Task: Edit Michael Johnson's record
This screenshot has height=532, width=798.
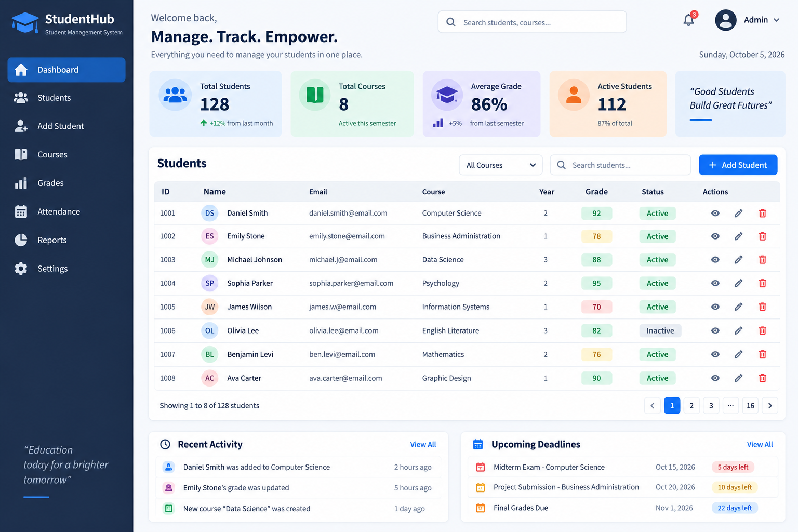Action: click(738, 260)
